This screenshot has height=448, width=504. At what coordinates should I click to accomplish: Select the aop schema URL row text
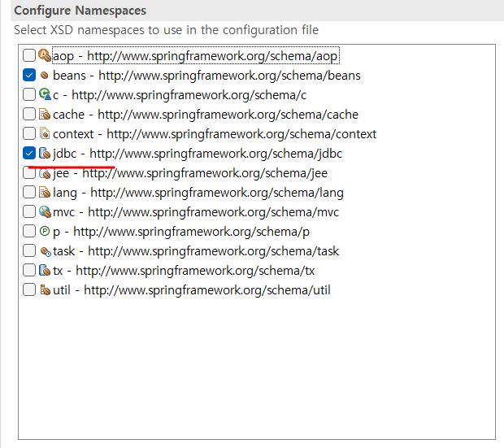[195, 56]
